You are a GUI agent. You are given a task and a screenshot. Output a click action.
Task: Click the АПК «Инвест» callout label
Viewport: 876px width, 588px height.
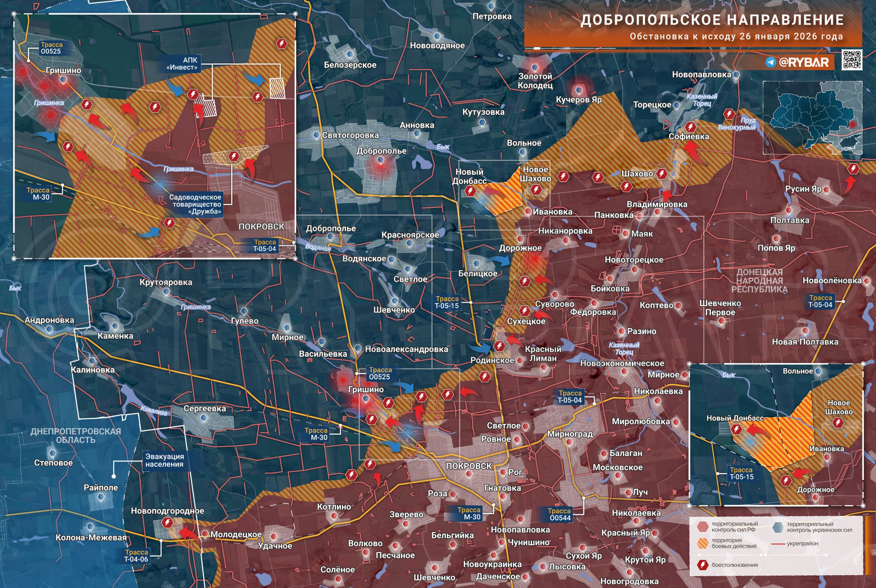click(x=182, y=64)
